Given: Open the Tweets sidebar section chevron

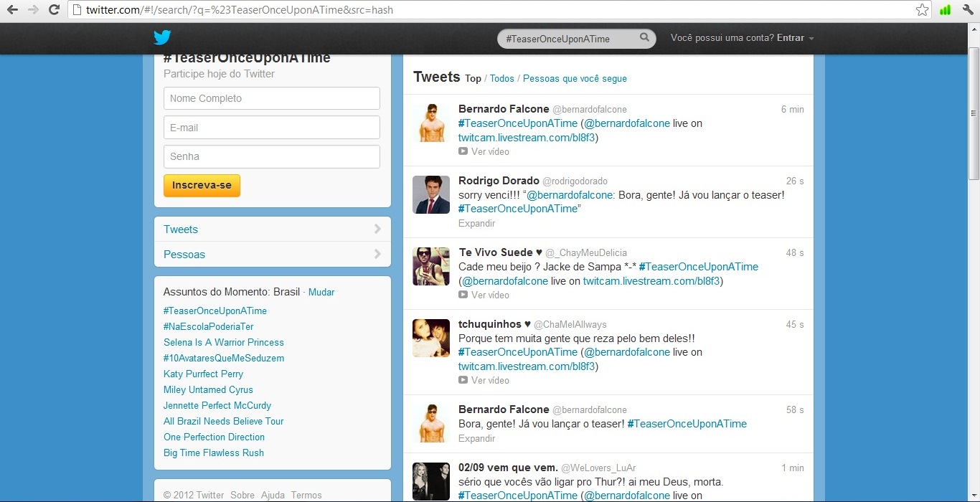Looking at the screenshot, I should [x=377, y=229].
